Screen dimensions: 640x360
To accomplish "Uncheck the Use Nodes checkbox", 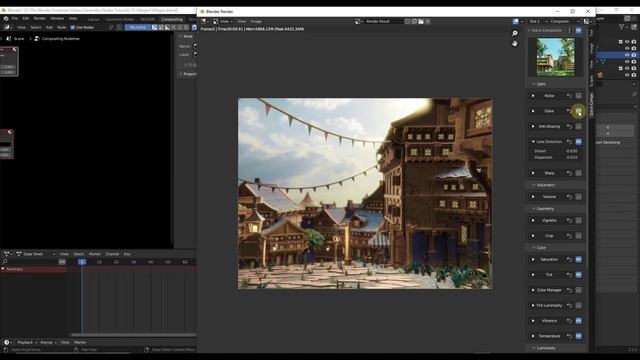I will click(73, 27).
